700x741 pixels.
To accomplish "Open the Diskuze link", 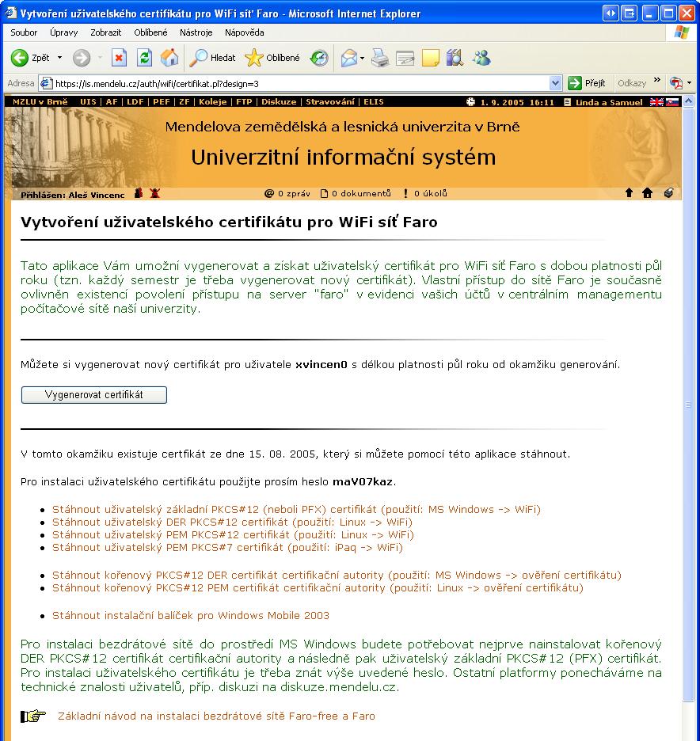I will point(279,101).
